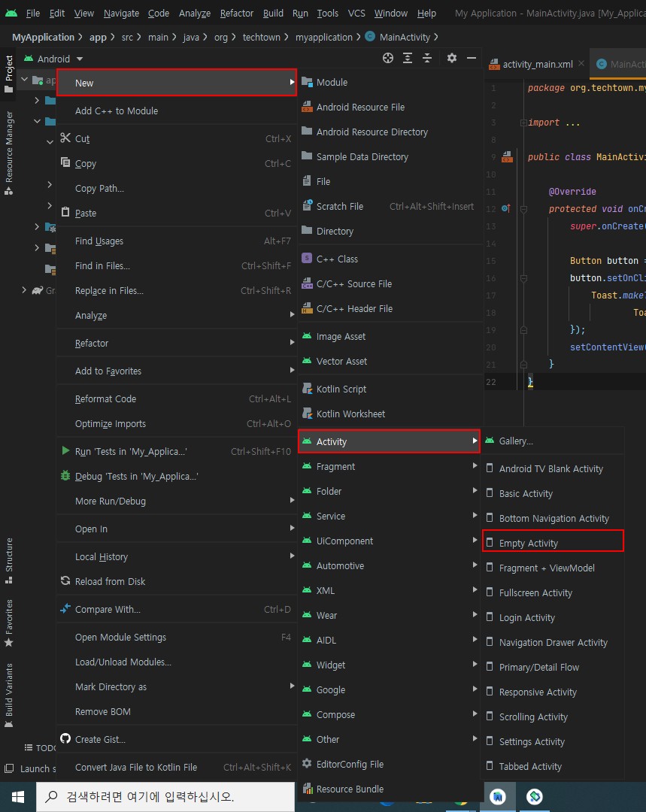
Task: Select Kotlin Worksheet
Action: (390, 414)
